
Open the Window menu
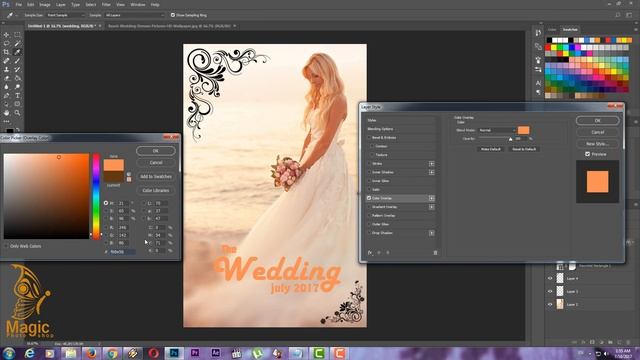click(138, 4)
